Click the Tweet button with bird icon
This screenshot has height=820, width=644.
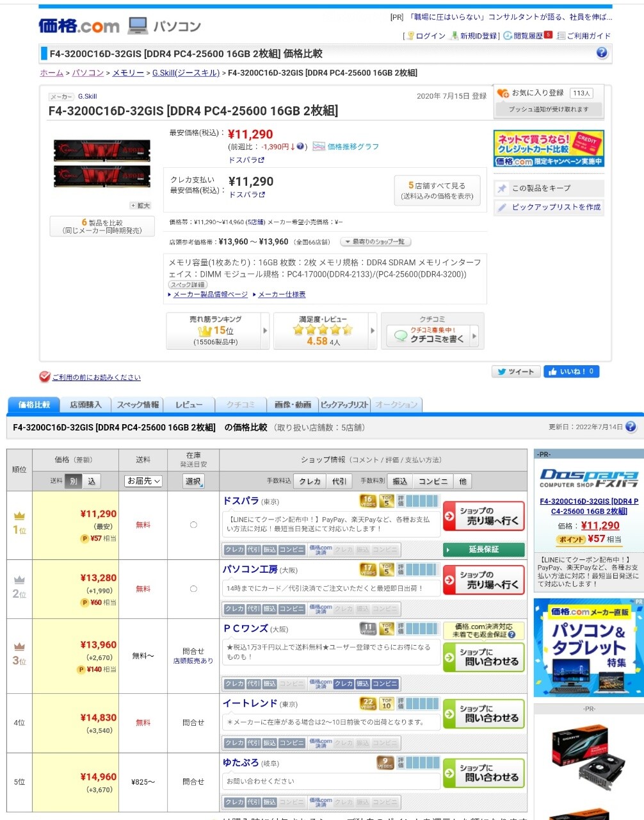[x=515, y=372]
